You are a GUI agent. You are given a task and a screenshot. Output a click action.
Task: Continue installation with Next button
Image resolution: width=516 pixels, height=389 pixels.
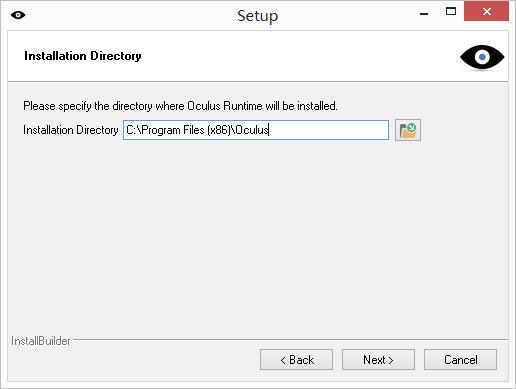(378, 360)
